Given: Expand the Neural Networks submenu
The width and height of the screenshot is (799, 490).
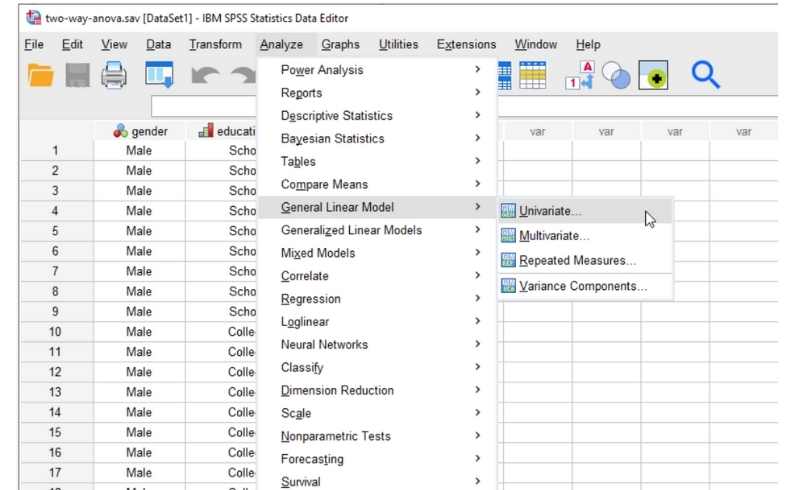Looking at the screenshot, I should click(x=378, y=345).
